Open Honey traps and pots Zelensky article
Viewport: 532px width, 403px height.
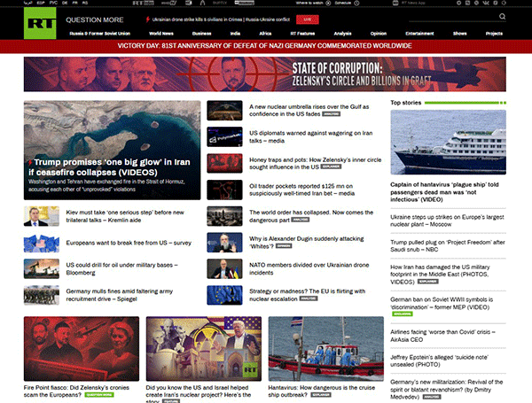click(315, 163)
